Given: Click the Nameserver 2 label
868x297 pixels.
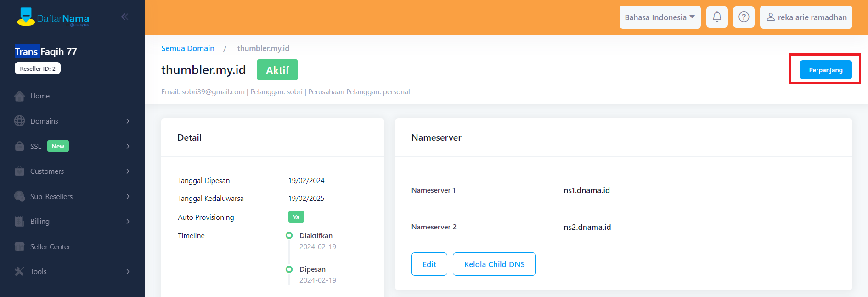Looking at the screenshot, I should (x=434, y=227).
